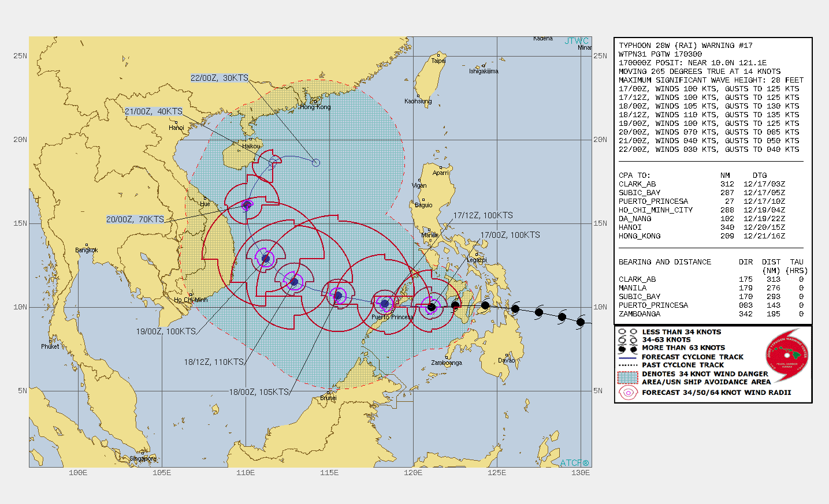Viewport: 829px width, 504px height.
Task: Click the wind radii symbol in the legend
Action: click(628, 393)
